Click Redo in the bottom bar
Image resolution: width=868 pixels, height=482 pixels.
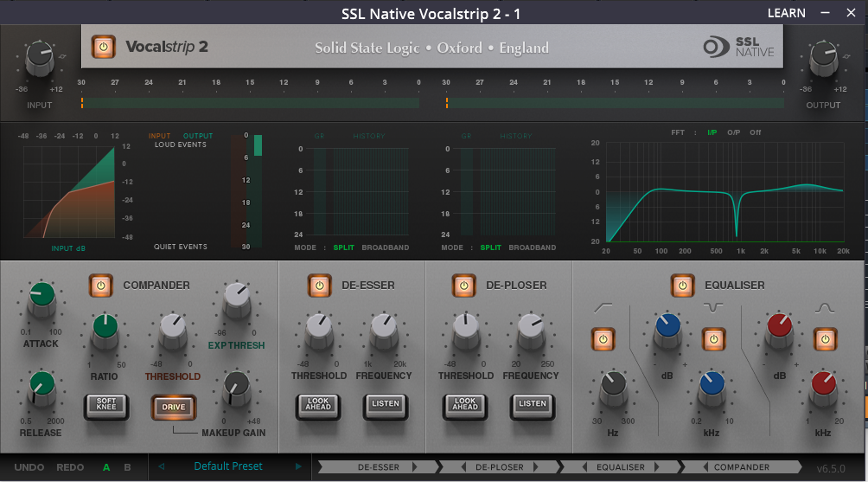(x=70, y=467)
